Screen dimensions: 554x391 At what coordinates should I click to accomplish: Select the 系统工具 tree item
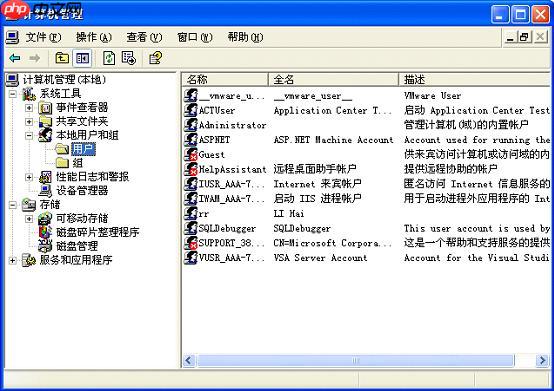point(60,94)
